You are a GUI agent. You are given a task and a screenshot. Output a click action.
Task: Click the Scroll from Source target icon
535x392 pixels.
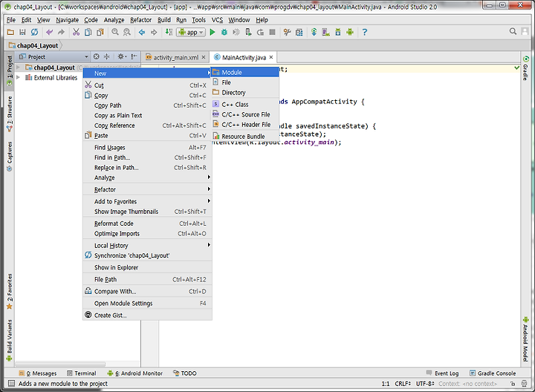(96, 56)
